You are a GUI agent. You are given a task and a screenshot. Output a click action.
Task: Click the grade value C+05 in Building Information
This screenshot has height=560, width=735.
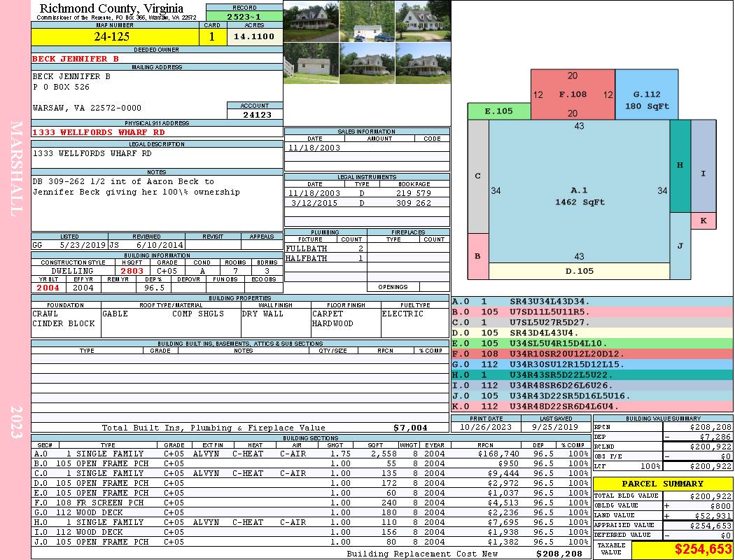click(167, 271)
